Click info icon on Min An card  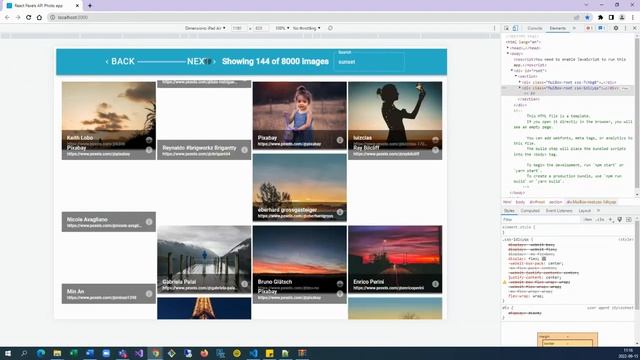149,294
